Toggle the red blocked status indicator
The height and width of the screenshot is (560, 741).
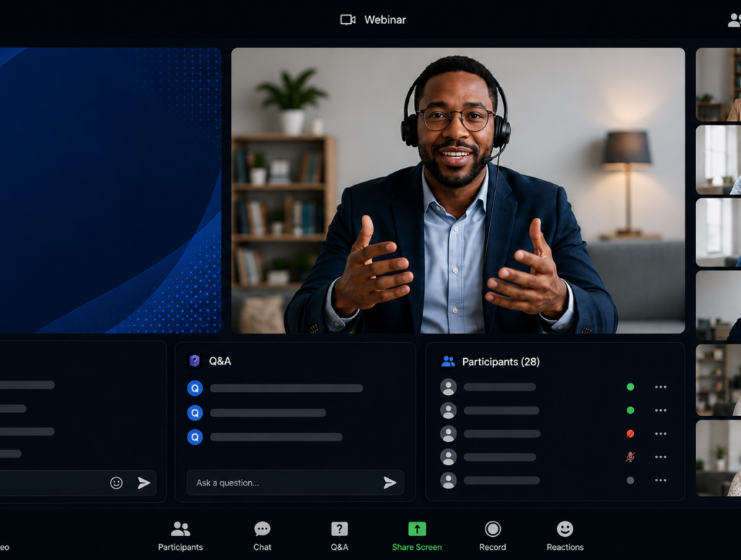[630, 433]
